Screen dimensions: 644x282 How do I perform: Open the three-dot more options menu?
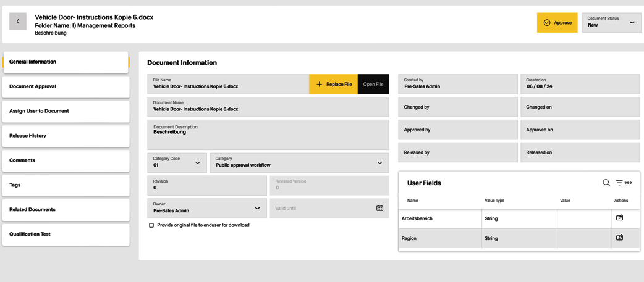[629, 183]
